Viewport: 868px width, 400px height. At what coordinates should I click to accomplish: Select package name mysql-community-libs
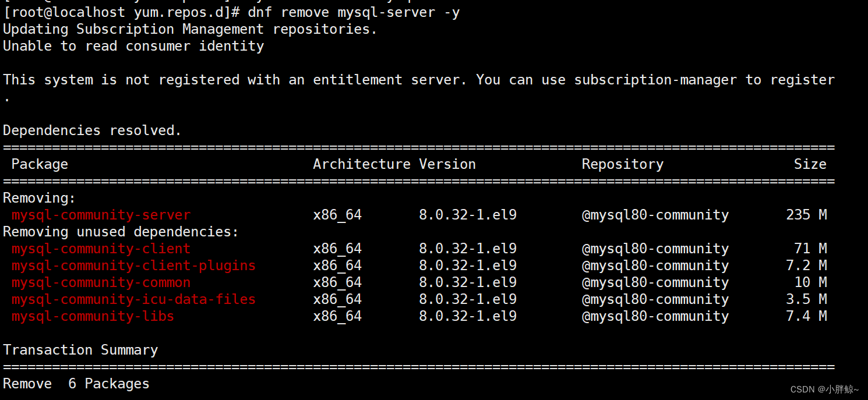(x=93, y=316)
